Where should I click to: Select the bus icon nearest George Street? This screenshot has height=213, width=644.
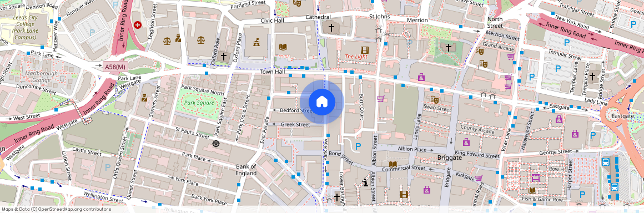click(x=606, y=162)
